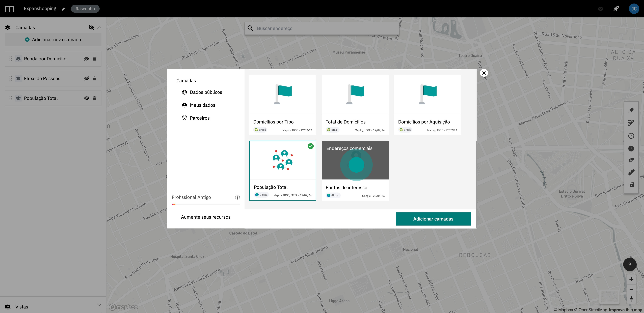Select the isochrone clock map tool

(x=631, y=149)
